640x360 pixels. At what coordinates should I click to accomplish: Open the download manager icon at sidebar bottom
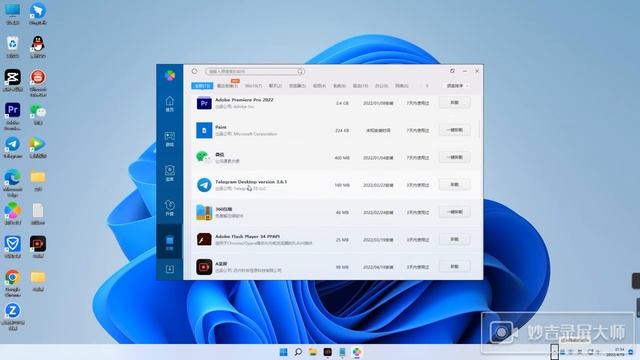coord(170,269)
